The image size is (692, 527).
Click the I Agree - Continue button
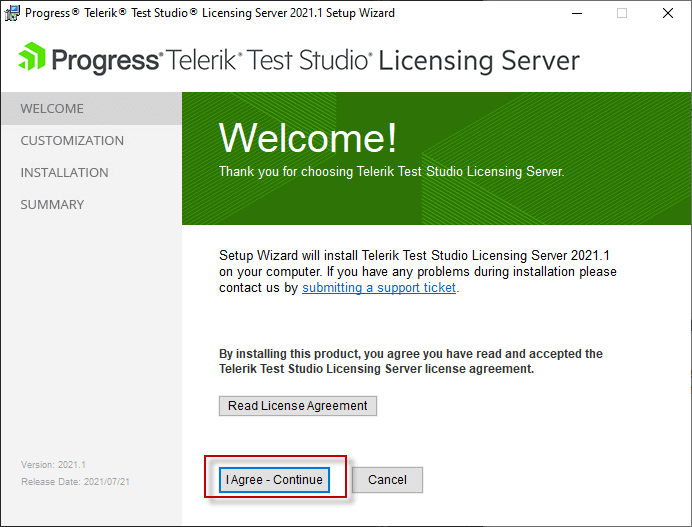pos(274,480)
